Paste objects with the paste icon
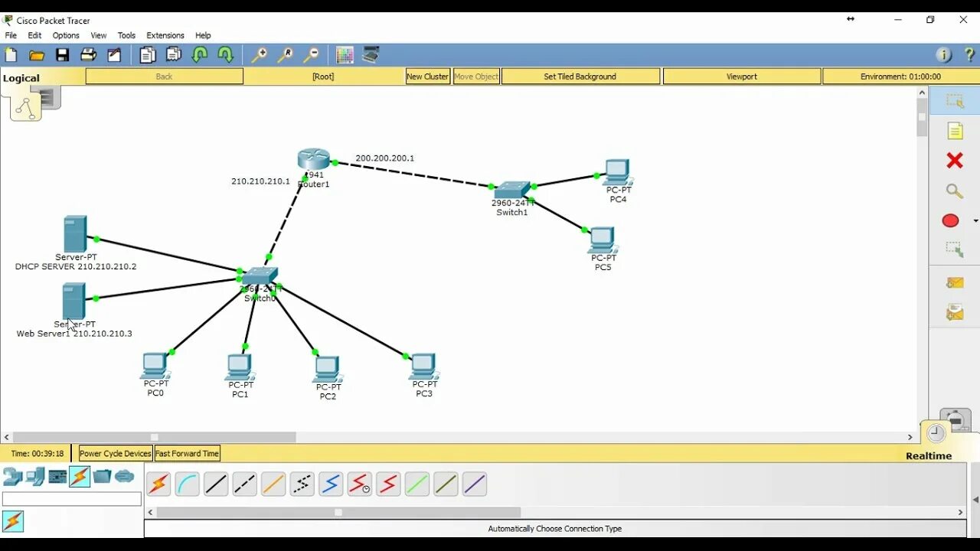980x551 pixels. coord(174,55)
